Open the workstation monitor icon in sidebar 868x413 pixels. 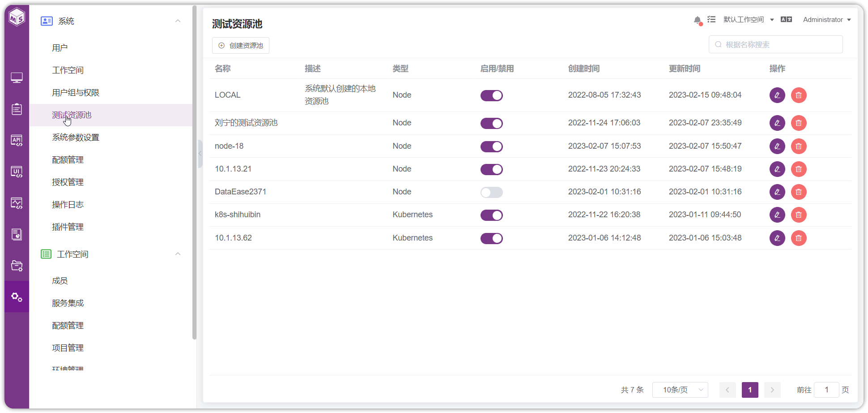pyautogui.click(x=17, y=78)
